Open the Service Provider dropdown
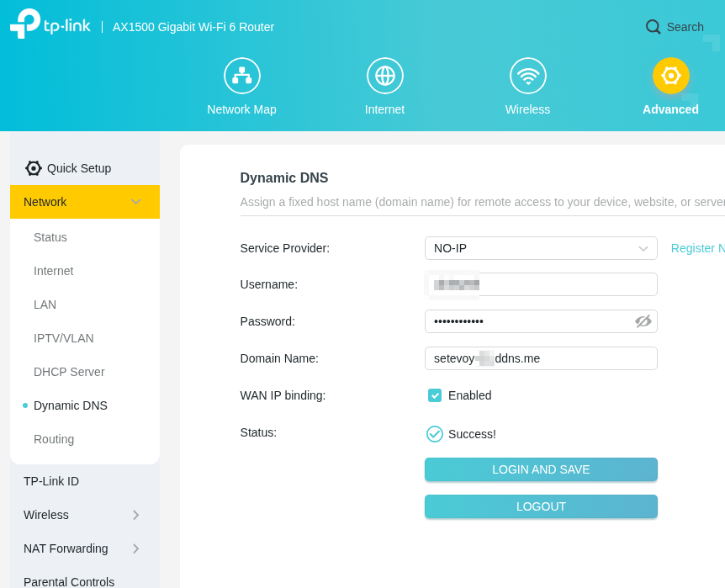The width and height of the screenshot is (725, 588). point(540,248)
